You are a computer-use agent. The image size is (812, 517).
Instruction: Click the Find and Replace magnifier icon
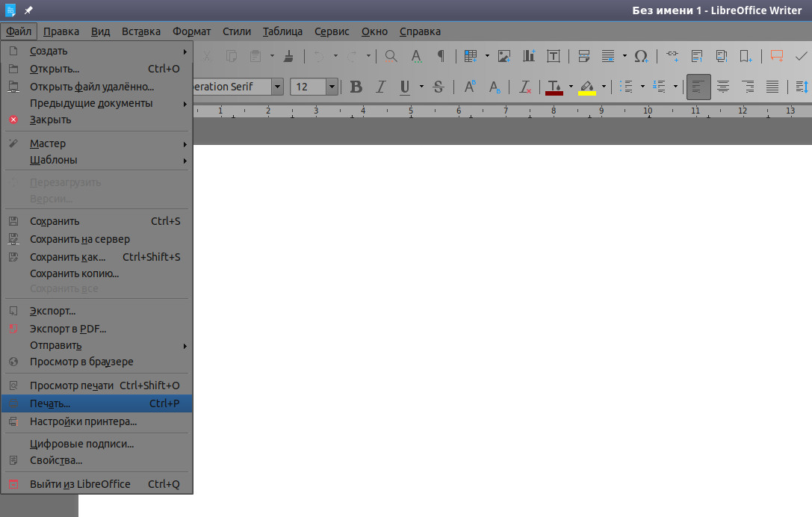pos(391,56)
